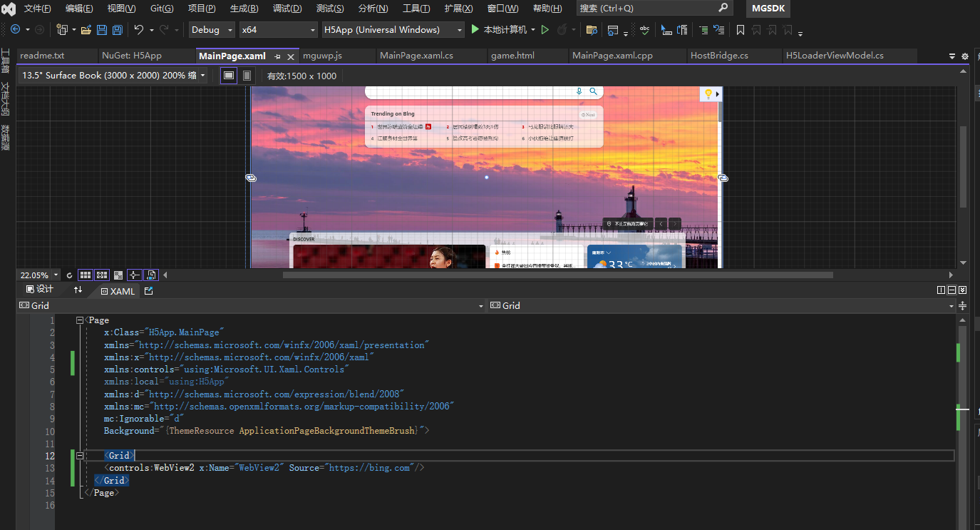Swap design and XAML panes icon
Screen dimensions: 980x530
pyautogui.click(x=78, y=290)
